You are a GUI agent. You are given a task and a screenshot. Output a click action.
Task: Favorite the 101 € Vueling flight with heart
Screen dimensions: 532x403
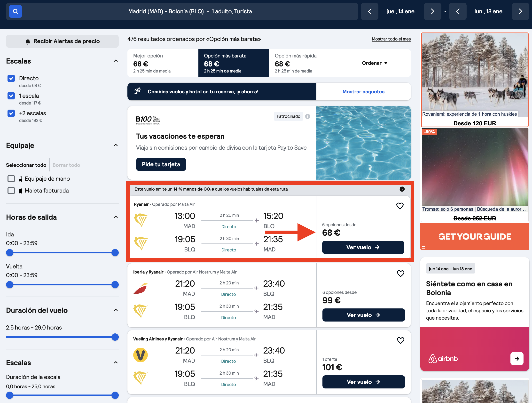(x=400, y=340)
